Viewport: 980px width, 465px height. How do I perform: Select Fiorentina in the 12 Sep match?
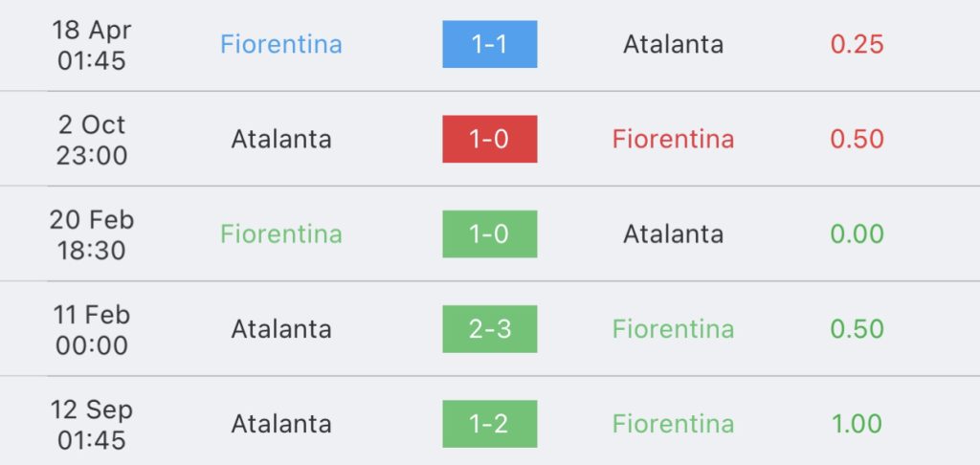(x=673, y=424)
